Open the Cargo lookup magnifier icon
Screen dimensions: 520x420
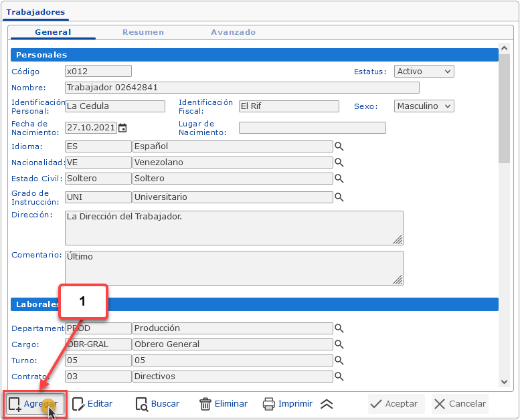339,344
